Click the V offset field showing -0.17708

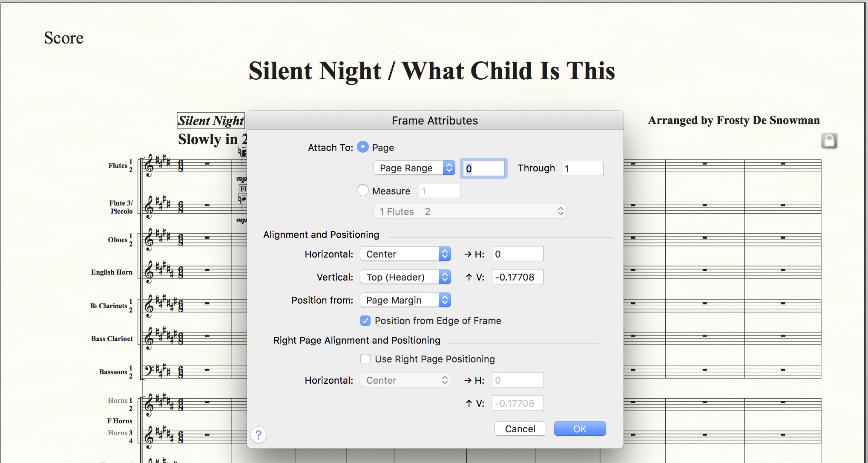[517, 277]
